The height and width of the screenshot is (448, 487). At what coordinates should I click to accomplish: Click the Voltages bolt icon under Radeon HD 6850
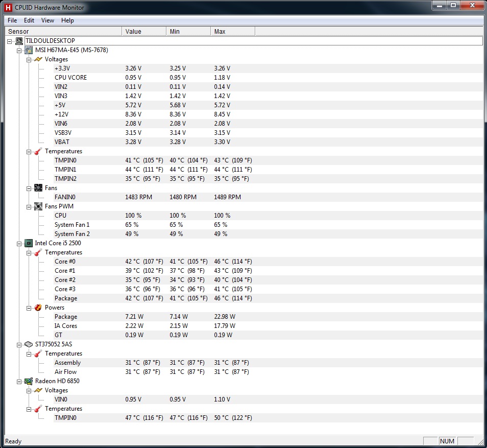(38, 390)
